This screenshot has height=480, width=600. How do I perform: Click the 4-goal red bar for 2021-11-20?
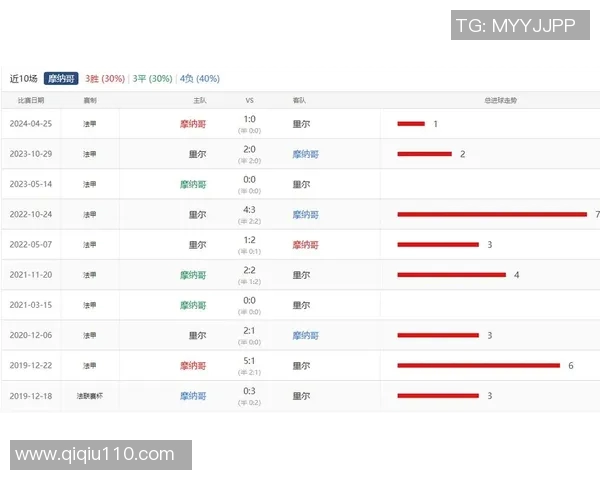[x=452, y=275]
